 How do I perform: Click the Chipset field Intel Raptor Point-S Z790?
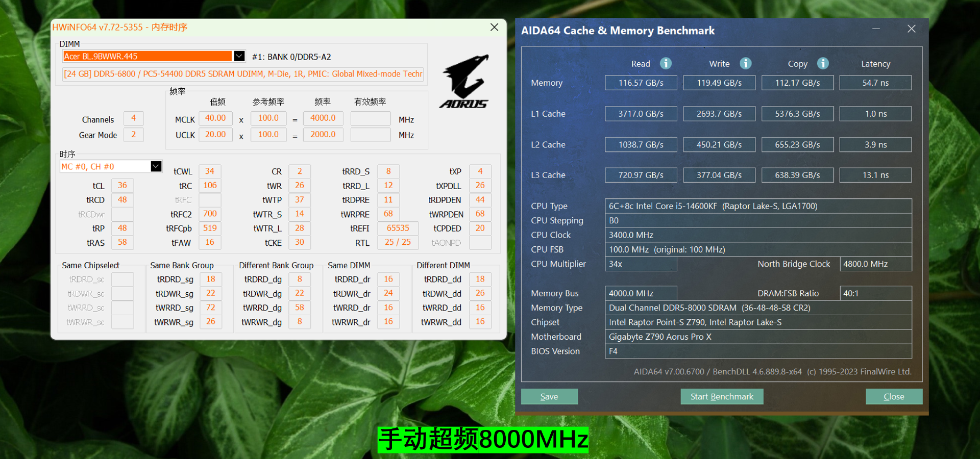point(758,322)
